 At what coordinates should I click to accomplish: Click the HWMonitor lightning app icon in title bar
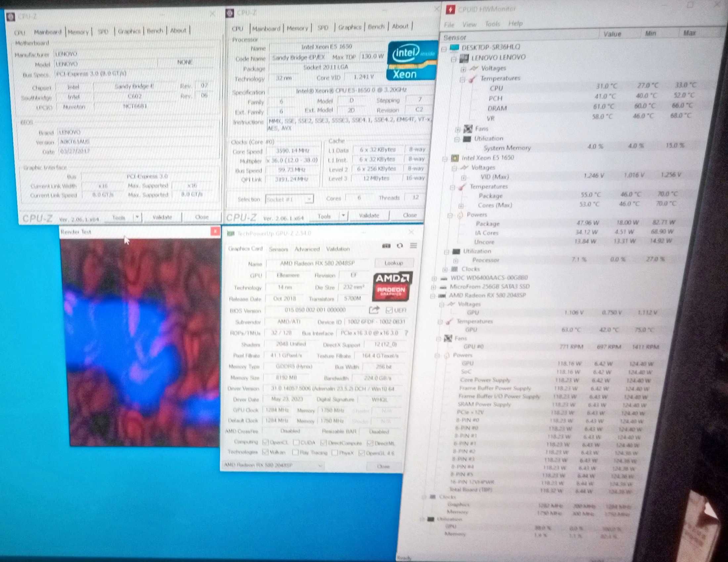tap(450, 10)
